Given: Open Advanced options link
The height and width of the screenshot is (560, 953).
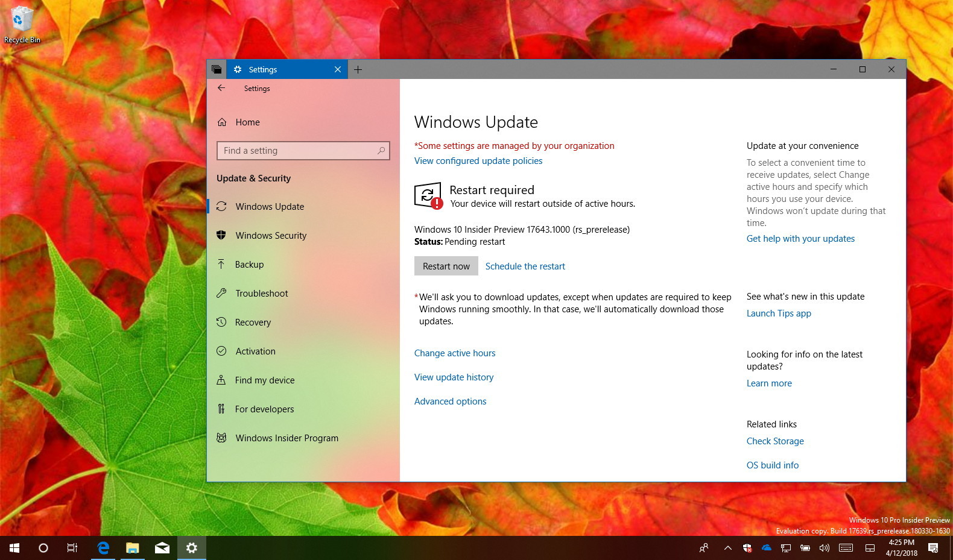Looking at the screenshot, I should pyautogui.click(x=450, y=401).
